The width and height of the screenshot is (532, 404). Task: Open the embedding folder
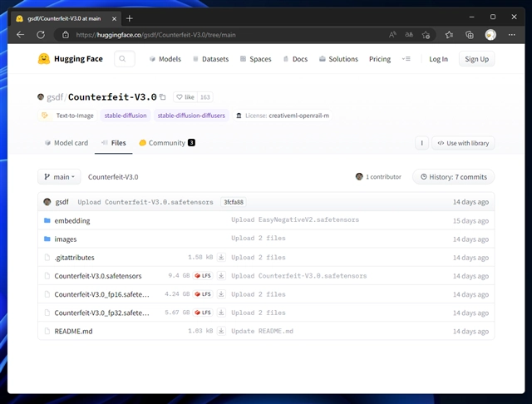tap(72, 221)
